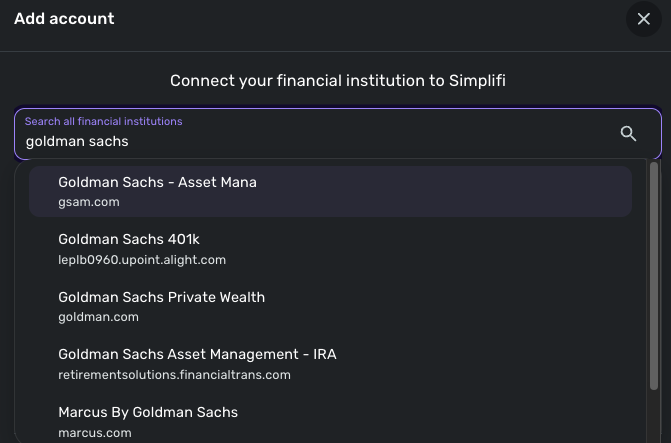Click the typed goldman sachs query text
Viewport: 671px width, 443px height.
tap(77, 142)
